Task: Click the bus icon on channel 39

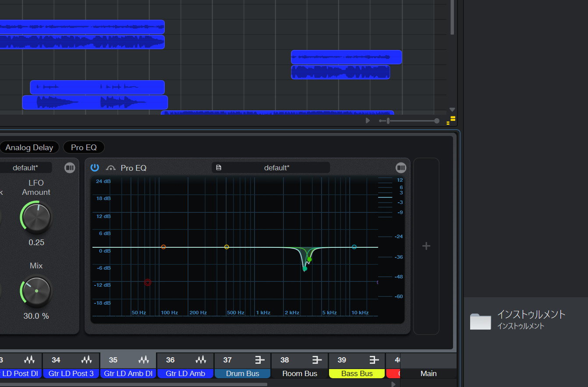Action: (374, 360)
